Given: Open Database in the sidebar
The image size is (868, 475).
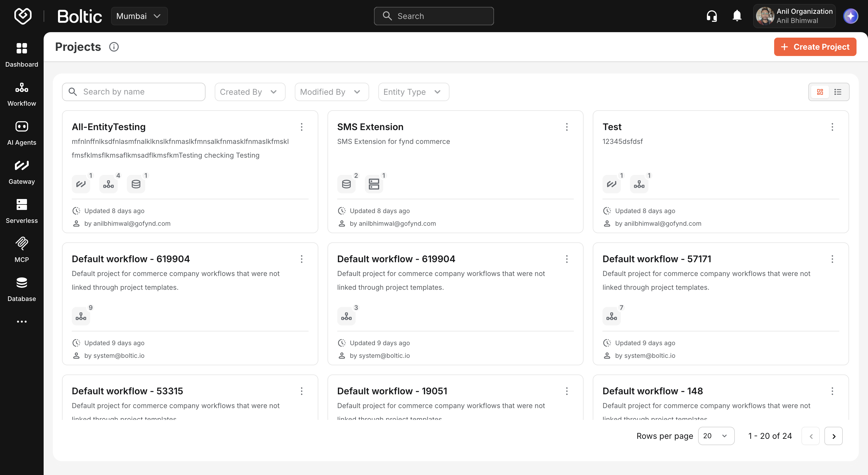Looking at the screenshot, I should [x=22, y=289].
